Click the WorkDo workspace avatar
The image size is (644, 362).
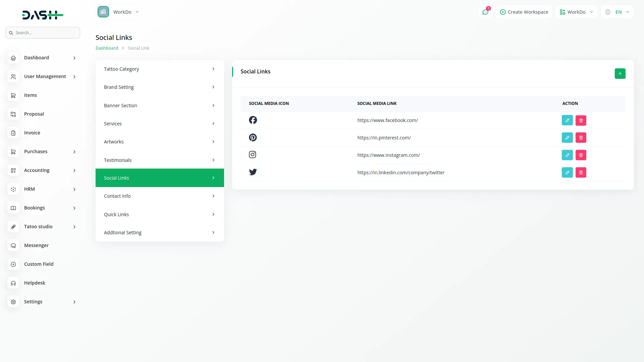(103, 12)
